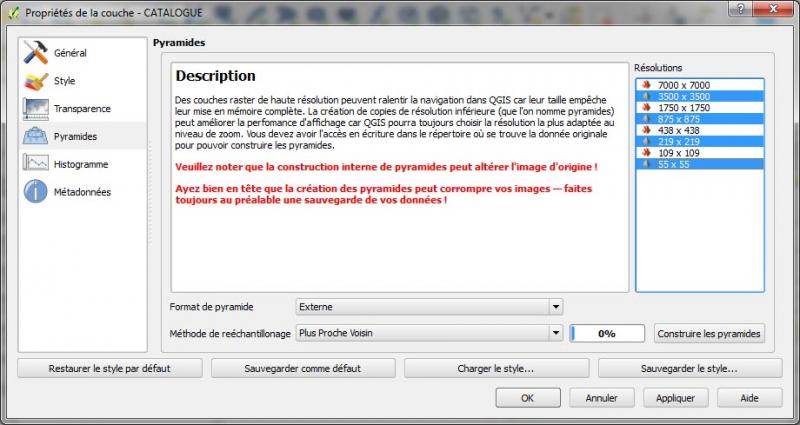800x425 pixels.
Task: Click pyramid icon beside 1750 x 1750
Action: 647,108
